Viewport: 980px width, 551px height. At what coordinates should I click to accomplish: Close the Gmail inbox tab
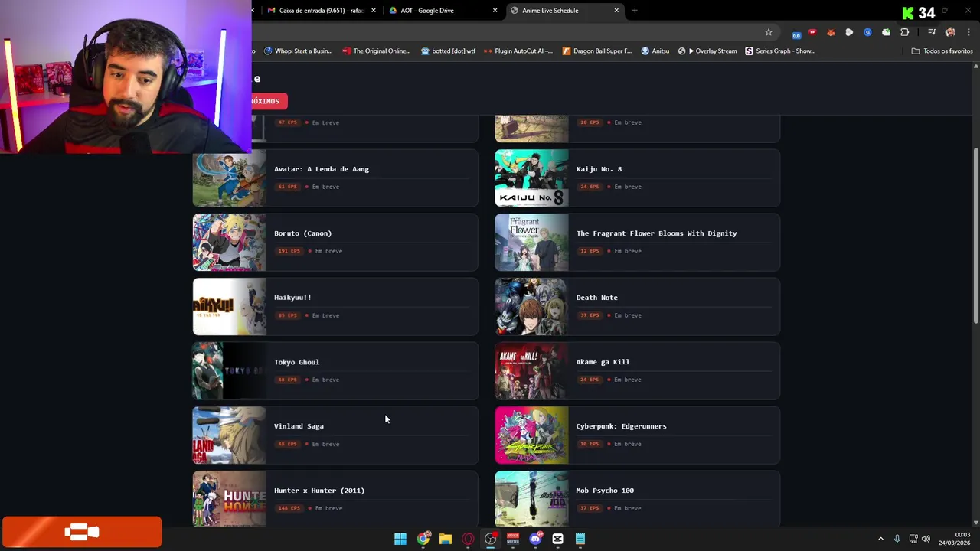[x=374, y=11]
